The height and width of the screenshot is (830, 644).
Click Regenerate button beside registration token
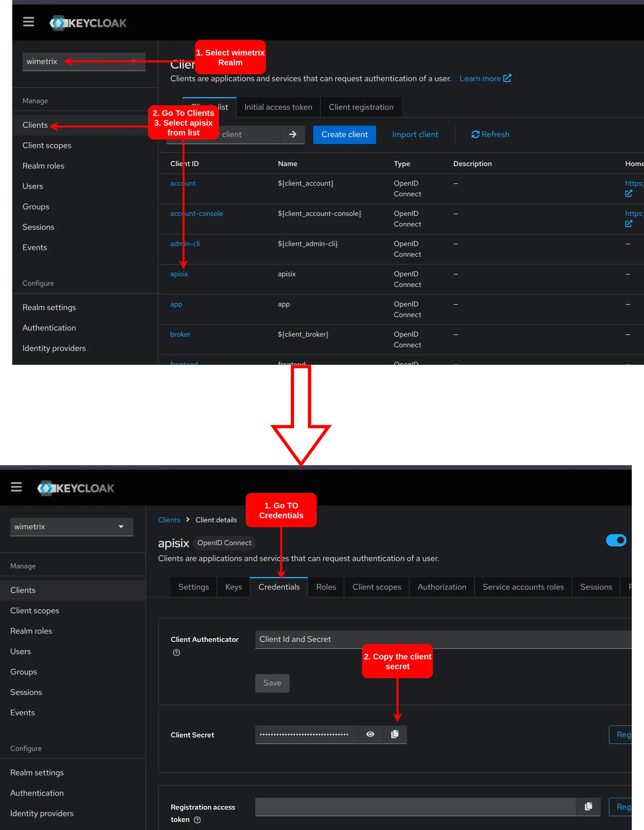620,807
